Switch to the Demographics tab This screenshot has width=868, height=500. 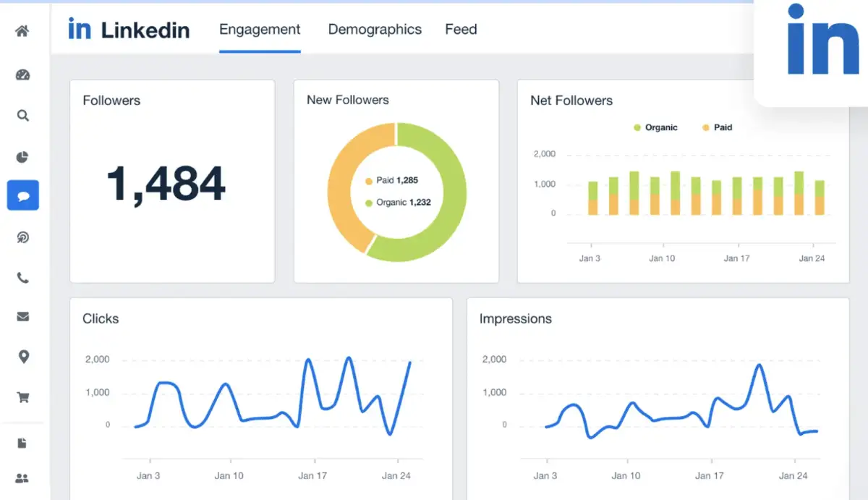tap(375, 30)
